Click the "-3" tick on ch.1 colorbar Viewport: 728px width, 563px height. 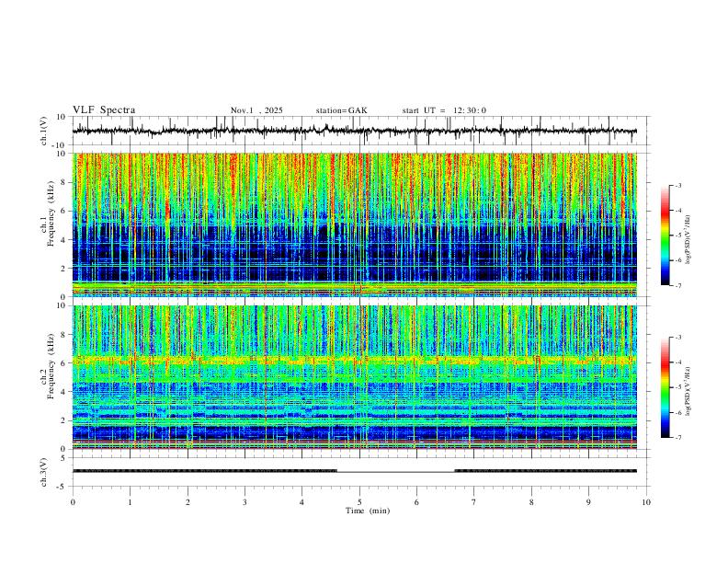pos(678,186)
